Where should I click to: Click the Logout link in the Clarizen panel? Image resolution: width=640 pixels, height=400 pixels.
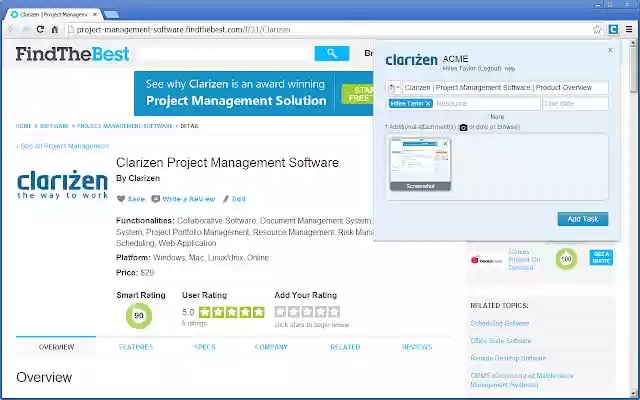point(489,69)
